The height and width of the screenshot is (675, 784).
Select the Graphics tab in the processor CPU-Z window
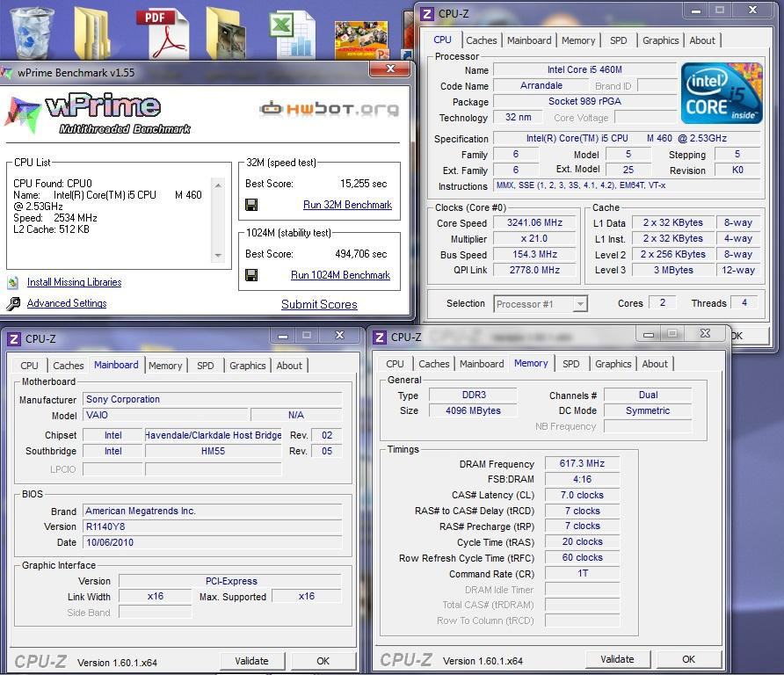click(x=660, y=40)
